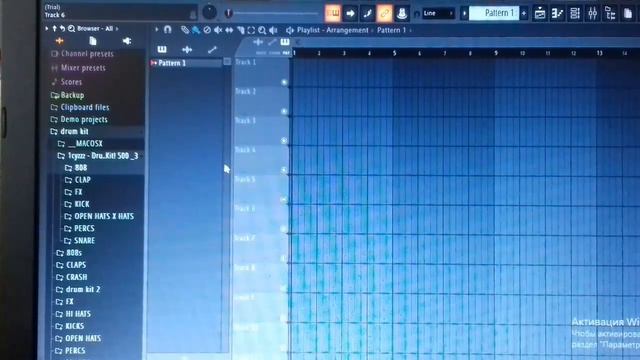Select the Mute tool in playlist
The width and height of the screenshot is (640, 360).
(x=218, y=30)
